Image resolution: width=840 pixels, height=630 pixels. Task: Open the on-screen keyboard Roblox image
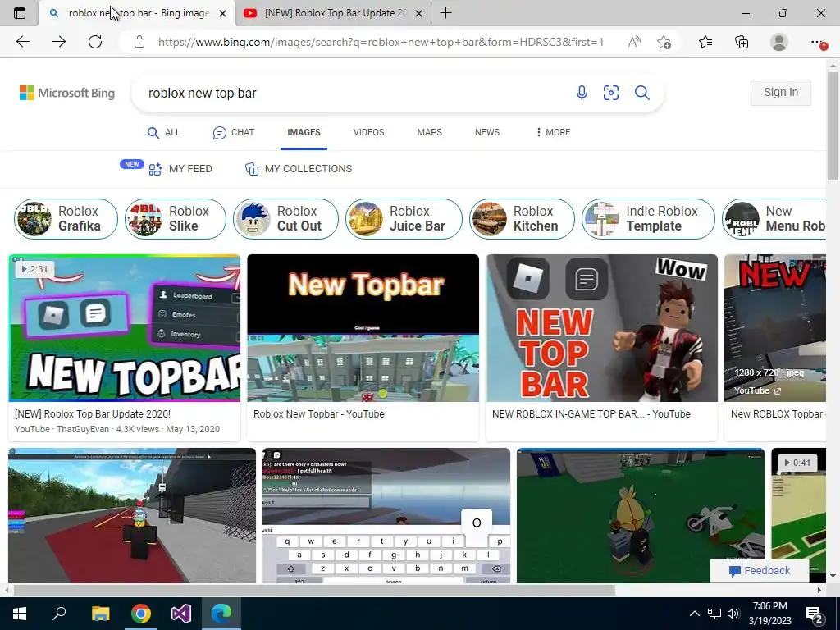[386, 515]
